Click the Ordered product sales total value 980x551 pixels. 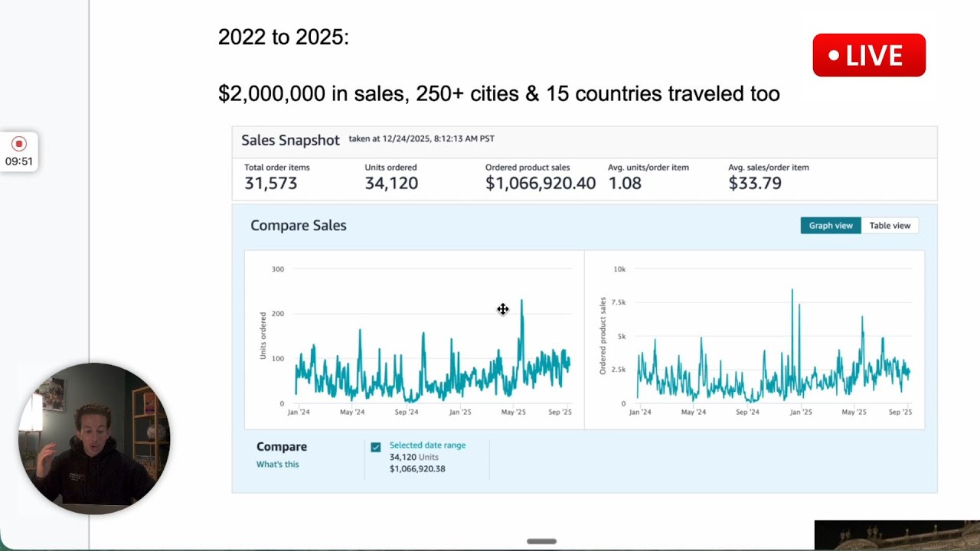point(541,184)
